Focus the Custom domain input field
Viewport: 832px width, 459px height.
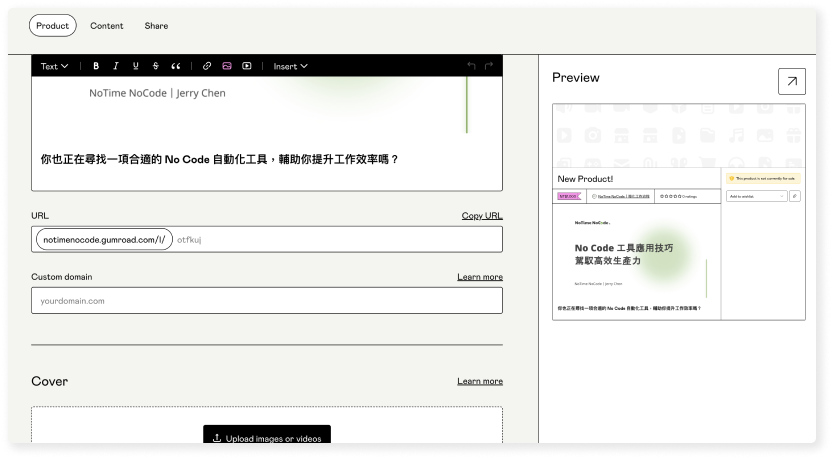267,300
